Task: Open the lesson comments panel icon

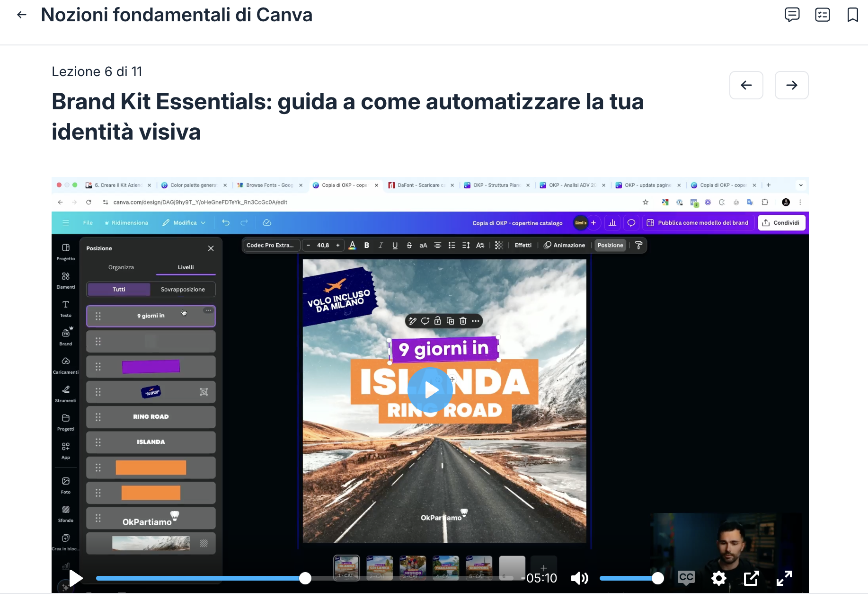Action: pyautogui.click(x=792, y=15)
